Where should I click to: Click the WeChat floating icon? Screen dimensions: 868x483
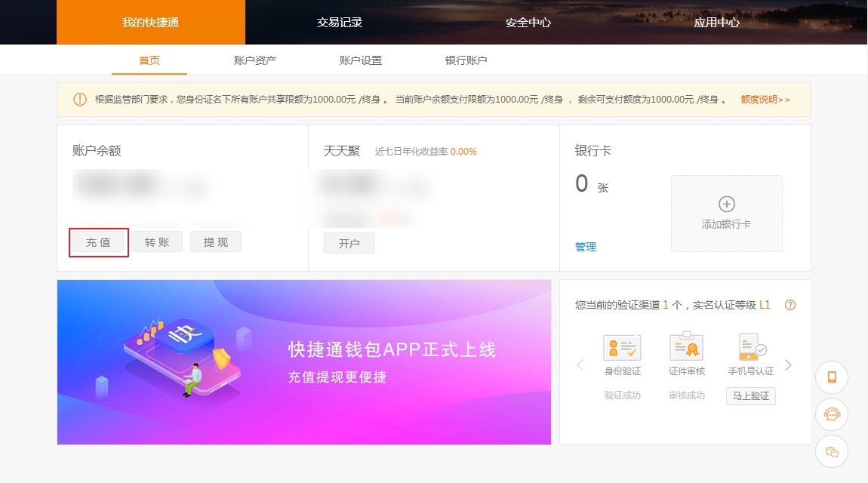click(x=832, y=451)
